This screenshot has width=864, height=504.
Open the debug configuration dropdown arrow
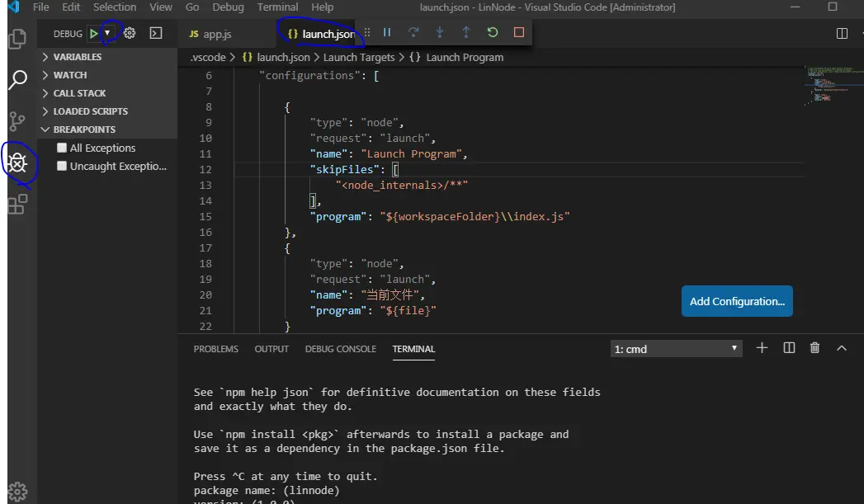point(107,33)
